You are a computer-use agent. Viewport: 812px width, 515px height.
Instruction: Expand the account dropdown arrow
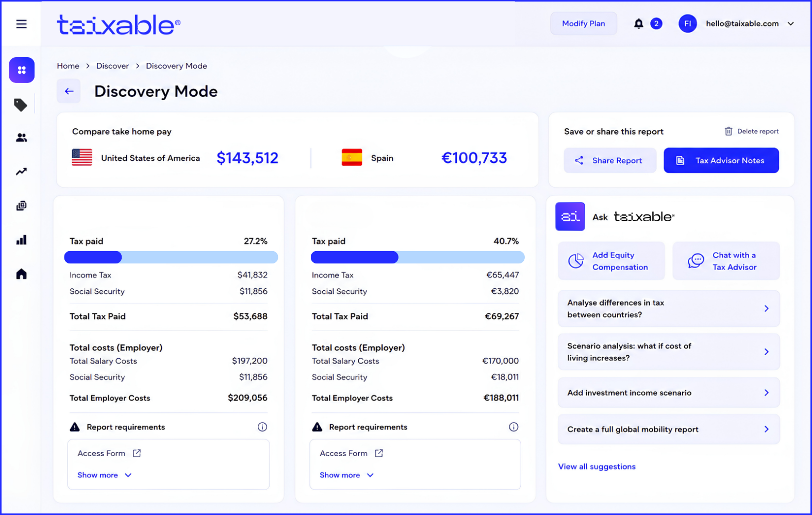pyautogui.click(x=791, y=24)
